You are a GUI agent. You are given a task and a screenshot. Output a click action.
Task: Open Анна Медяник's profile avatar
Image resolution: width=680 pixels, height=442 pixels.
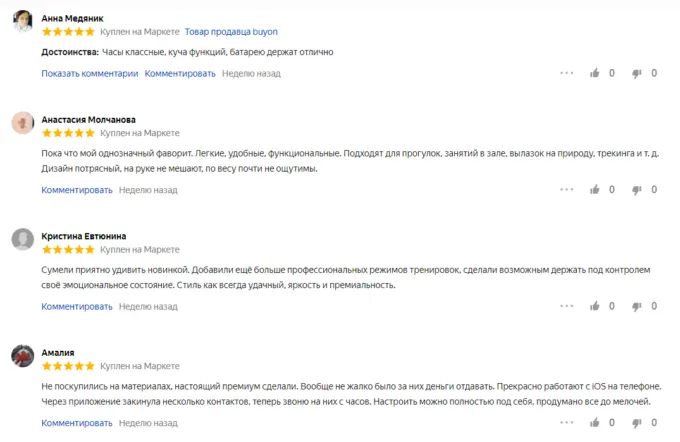[23, 23]
